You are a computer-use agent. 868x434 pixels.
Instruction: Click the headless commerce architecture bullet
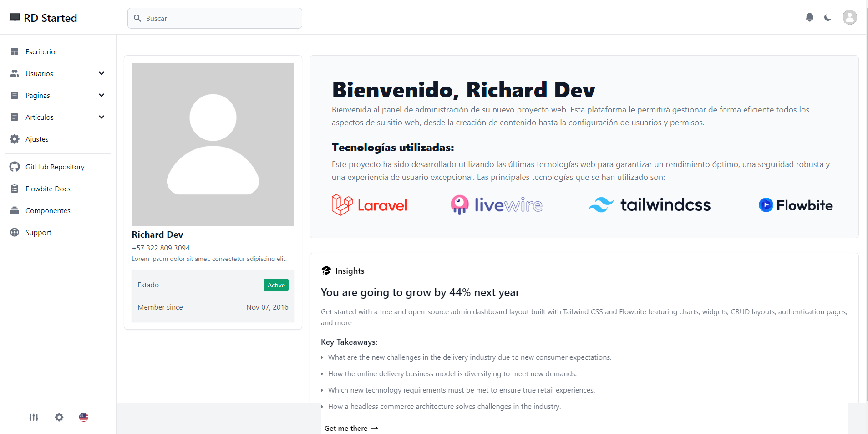(445, 406)
